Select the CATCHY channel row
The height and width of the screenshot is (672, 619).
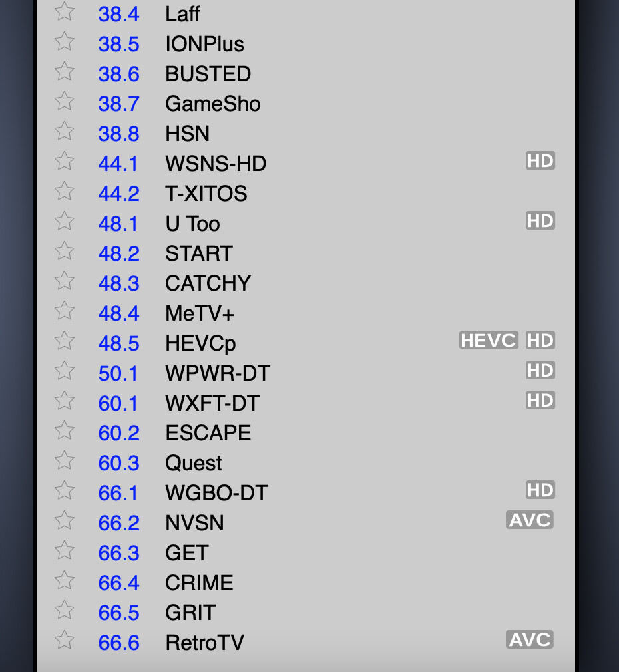[208, 283]
